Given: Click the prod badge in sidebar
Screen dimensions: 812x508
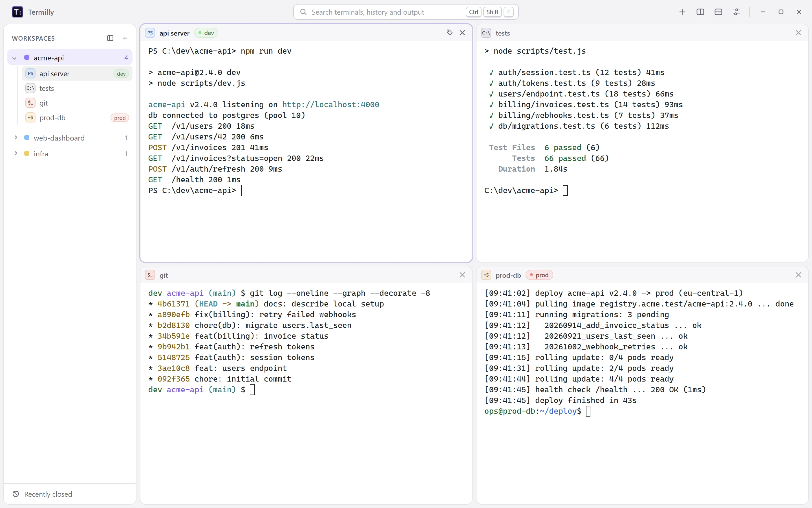Looking at the screenshot, I should [120, 118].
